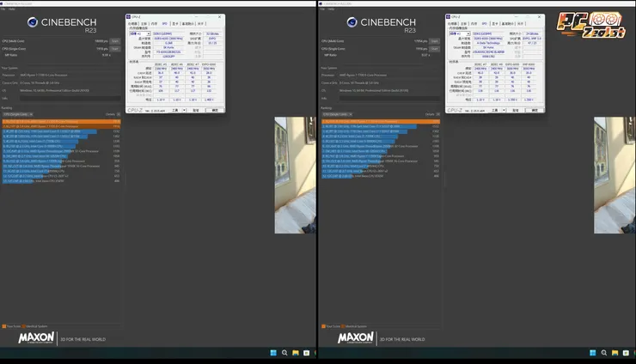Click 工具 button in right CPU-Z

coord(494,110)
